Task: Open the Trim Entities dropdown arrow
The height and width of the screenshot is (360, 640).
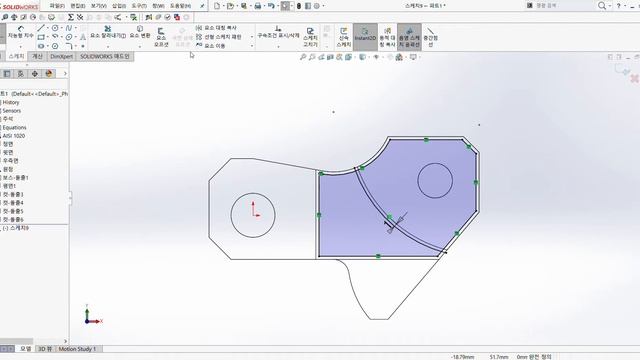Action: [x=108, y=47]
